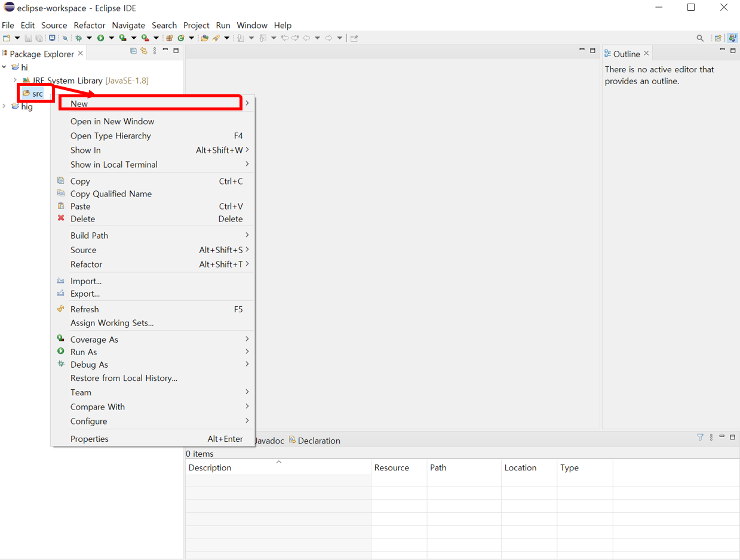The height and width of the screenshot is (560, 740).
Task: Expand the Show In submenu
Action: [152, 150]
